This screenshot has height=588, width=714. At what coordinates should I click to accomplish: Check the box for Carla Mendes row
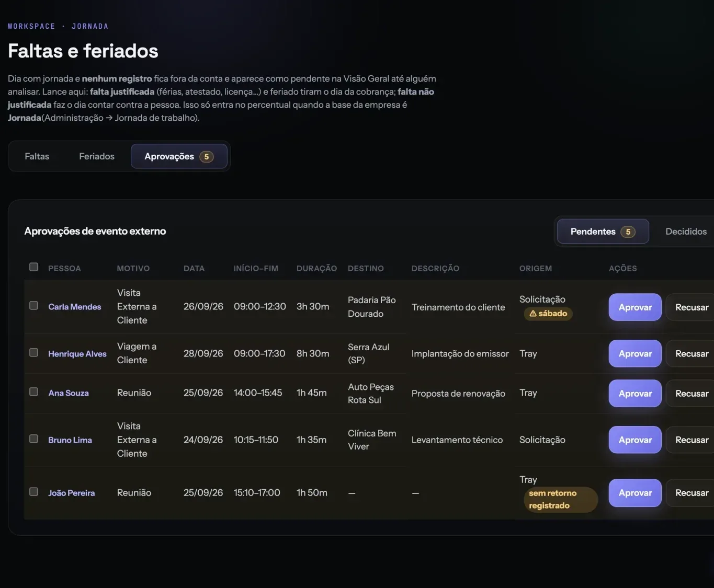[33, 306]
